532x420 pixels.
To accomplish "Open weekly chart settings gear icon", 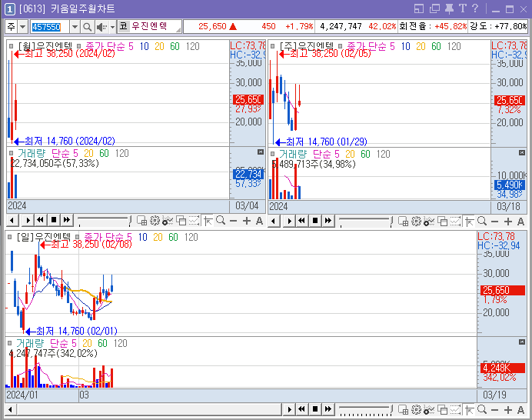I will [417, 222].
